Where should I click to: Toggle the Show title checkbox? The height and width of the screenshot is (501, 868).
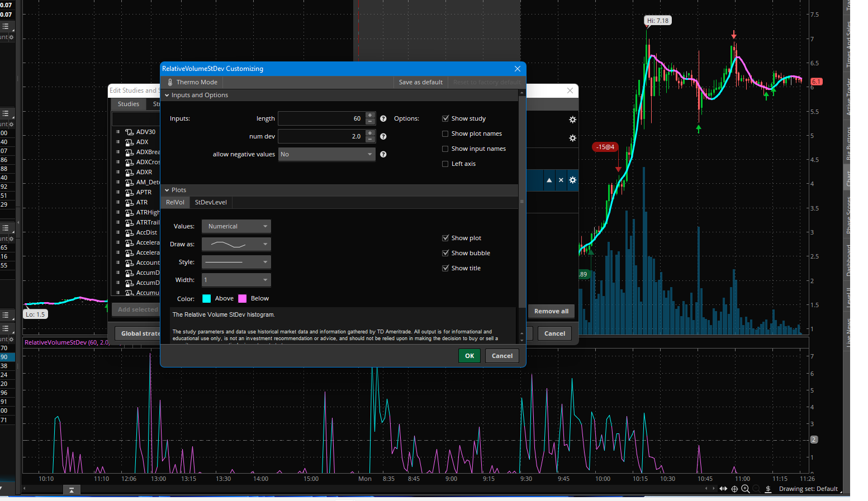click(x=445, y=268)
